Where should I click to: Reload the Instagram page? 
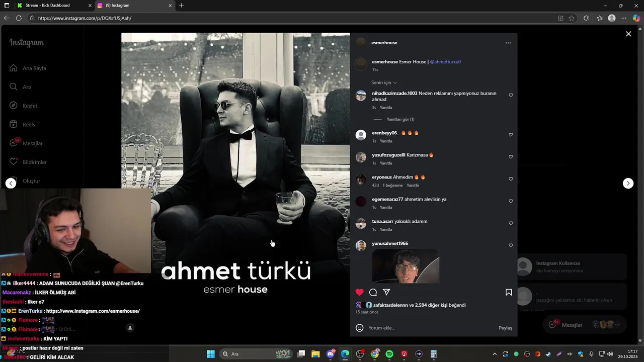tap(19, 18)
